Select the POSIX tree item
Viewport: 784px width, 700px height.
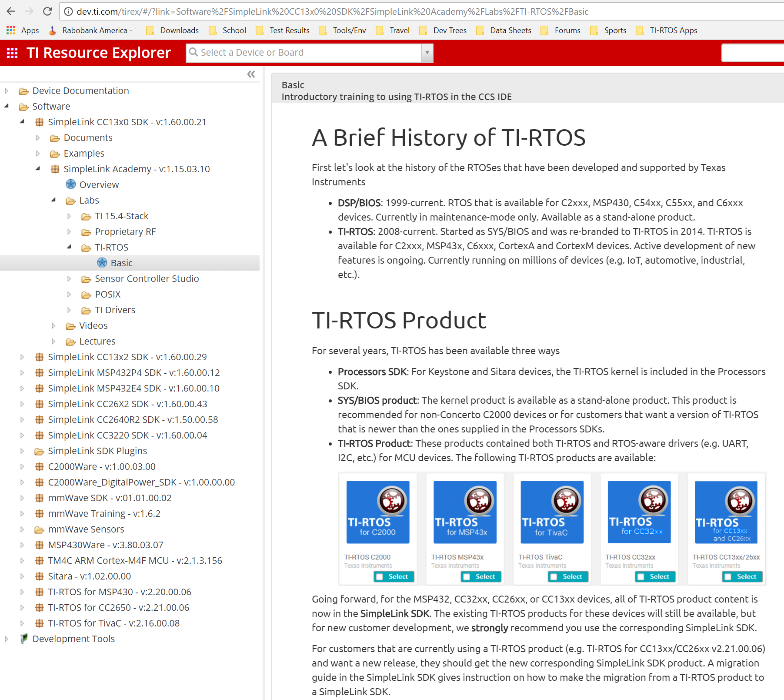[x=108, y=295]
